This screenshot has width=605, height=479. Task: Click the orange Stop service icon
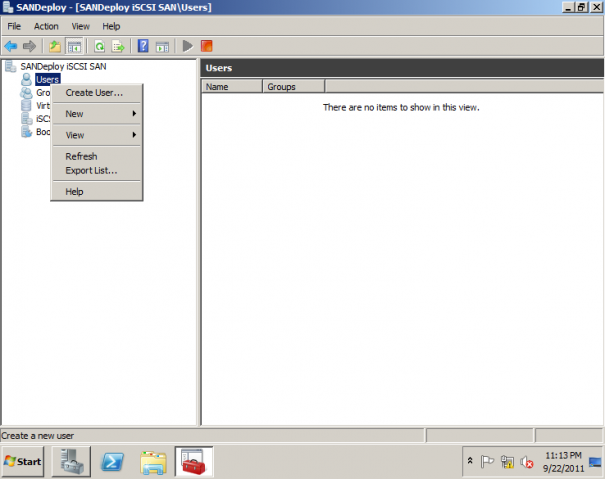207,46
